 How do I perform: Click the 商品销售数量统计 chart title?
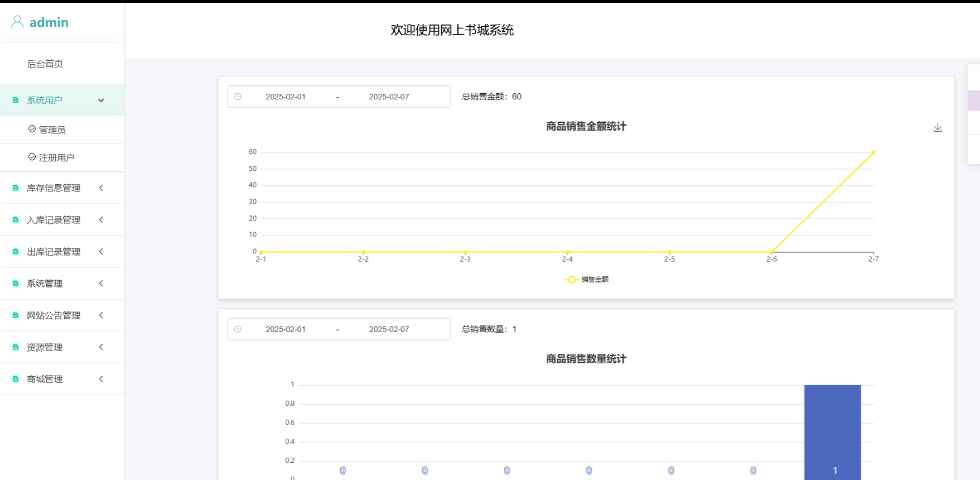coord(586,359)
